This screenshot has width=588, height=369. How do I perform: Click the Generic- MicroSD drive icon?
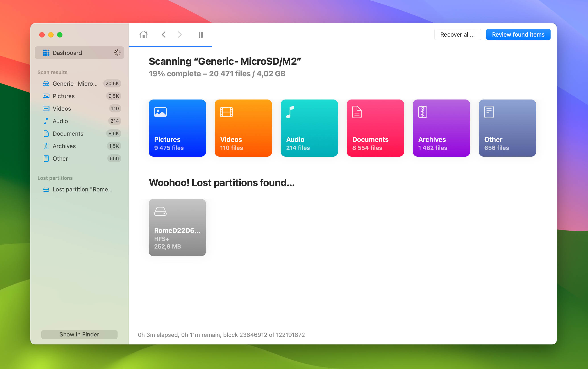coord(46,83)
